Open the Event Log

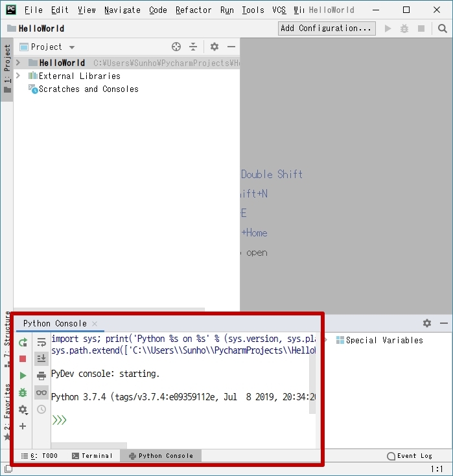(x=410, y=456)
